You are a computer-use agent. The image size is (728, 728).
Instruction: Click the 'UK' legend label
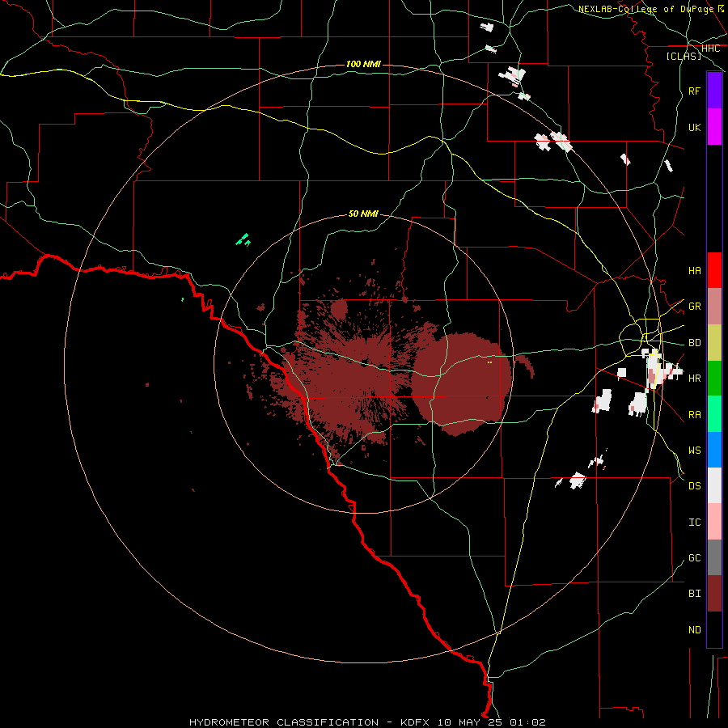pos(695,127)
